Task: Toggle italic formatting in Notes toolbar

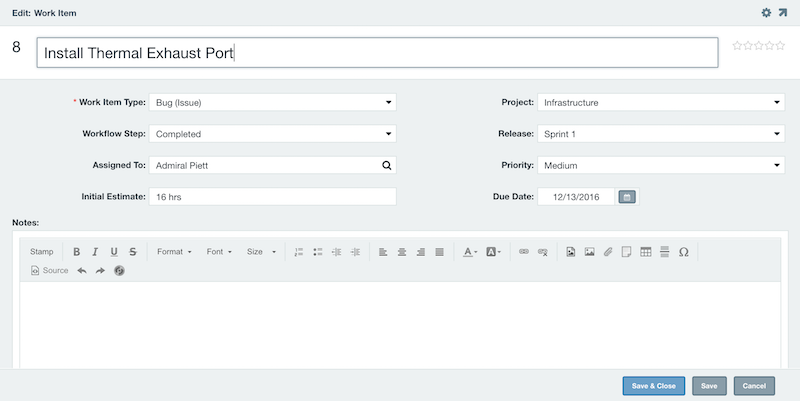Action: point(95,252)
